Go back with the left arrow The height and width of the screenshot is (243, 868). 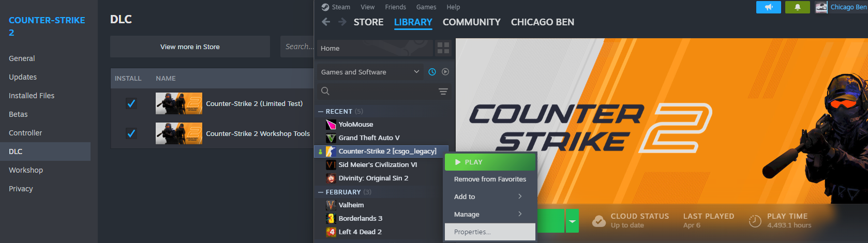[326, 22]
